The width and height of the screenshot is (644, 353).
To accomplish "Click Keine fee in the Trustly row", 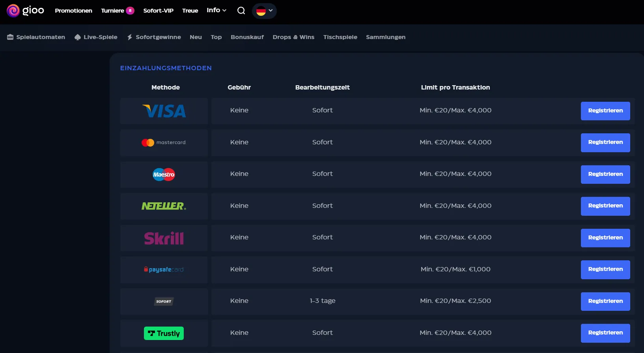I will pyautogui.click(x=239, y=332).
